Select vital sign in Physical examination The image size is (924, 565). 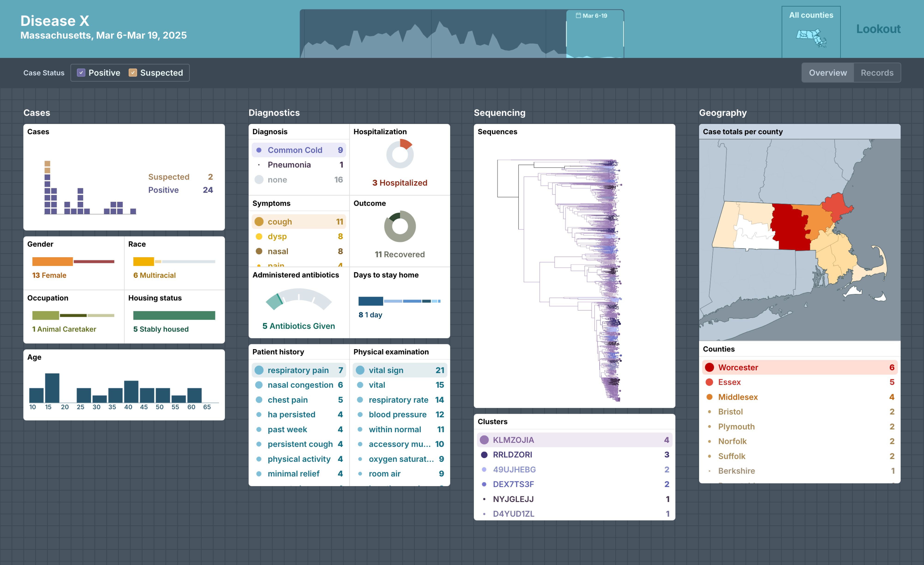click(x=400, y=370)
